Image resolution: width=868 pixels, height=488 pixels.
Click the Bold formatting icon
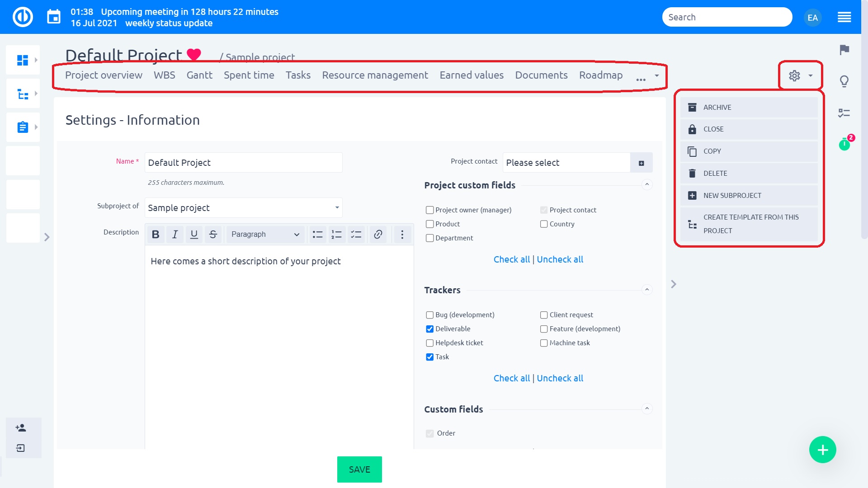[x=156, y=234]
